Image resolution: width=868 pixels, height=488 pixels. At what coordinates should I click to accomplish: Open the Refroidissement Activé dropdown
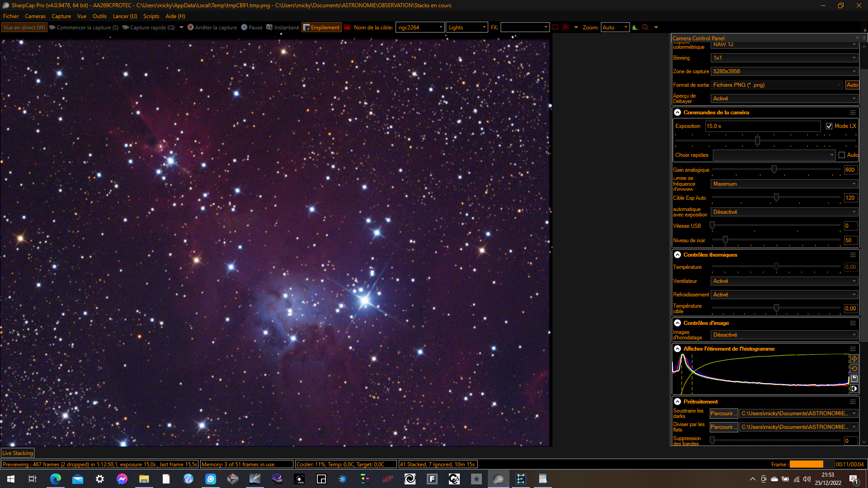(784, 295)
